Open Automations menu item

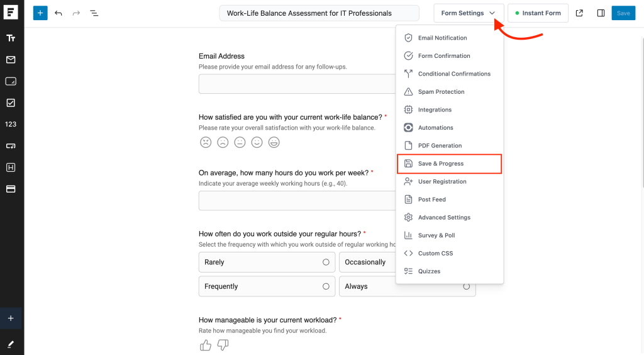point(449,128)
